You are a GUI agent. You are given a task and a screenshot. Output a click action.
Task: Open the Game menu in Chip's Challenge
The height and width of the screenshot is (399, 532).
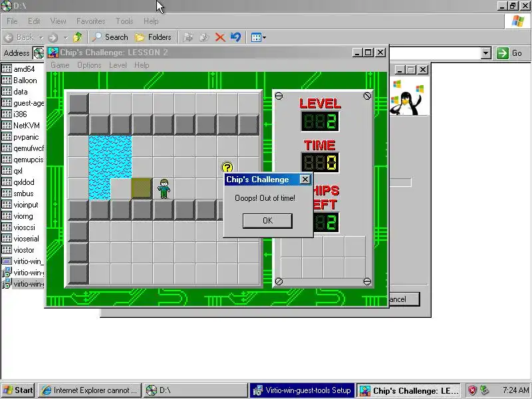click(x=60, y=65)
